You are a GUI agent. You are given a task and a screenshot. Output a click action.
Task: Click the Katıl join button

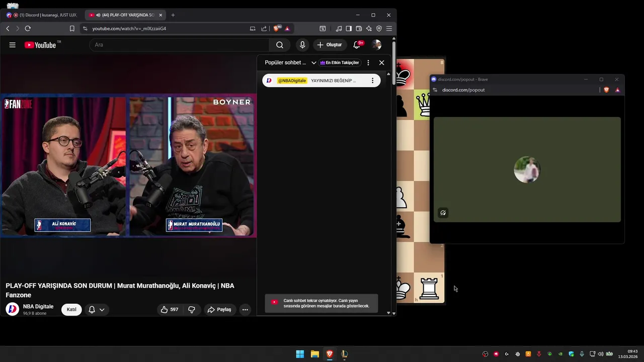71,310
